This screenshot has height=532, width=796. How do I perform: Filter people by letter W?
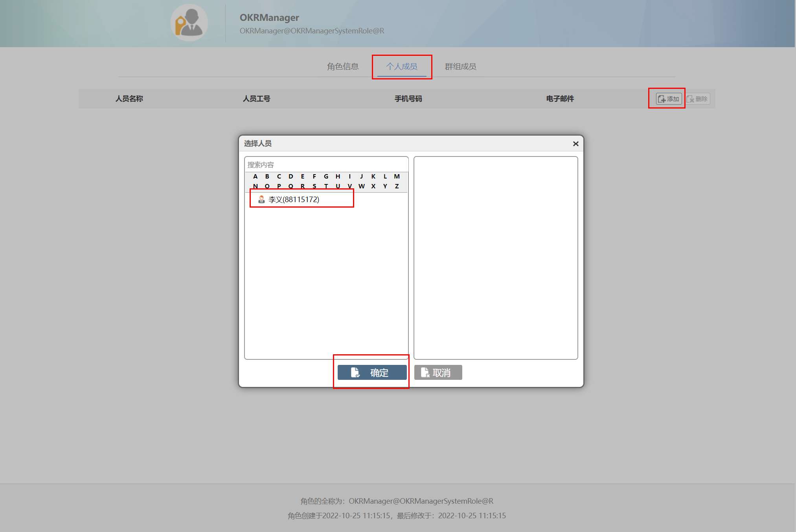tap(362, 186)
